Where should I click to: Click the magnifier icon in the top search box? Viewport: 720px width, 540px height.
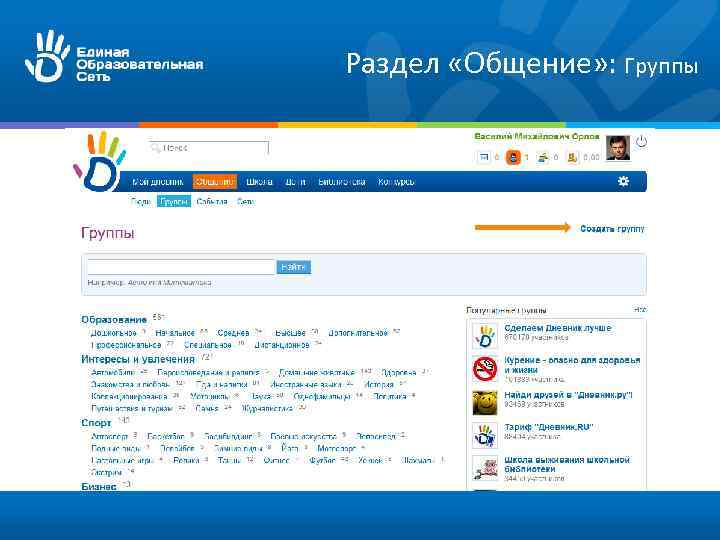pos(156,148)
